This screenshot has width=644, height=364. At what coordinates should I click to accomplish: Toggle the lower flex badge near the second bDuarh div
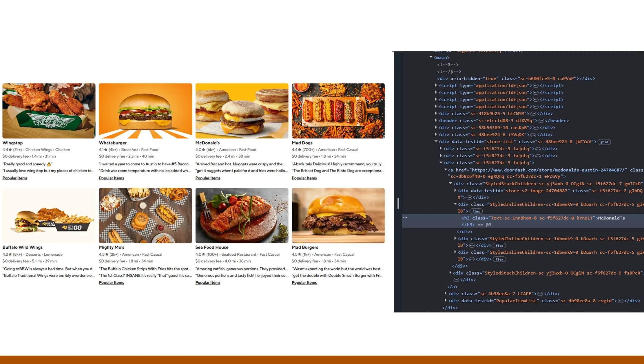pyautogui.click(x=499, y=259)
